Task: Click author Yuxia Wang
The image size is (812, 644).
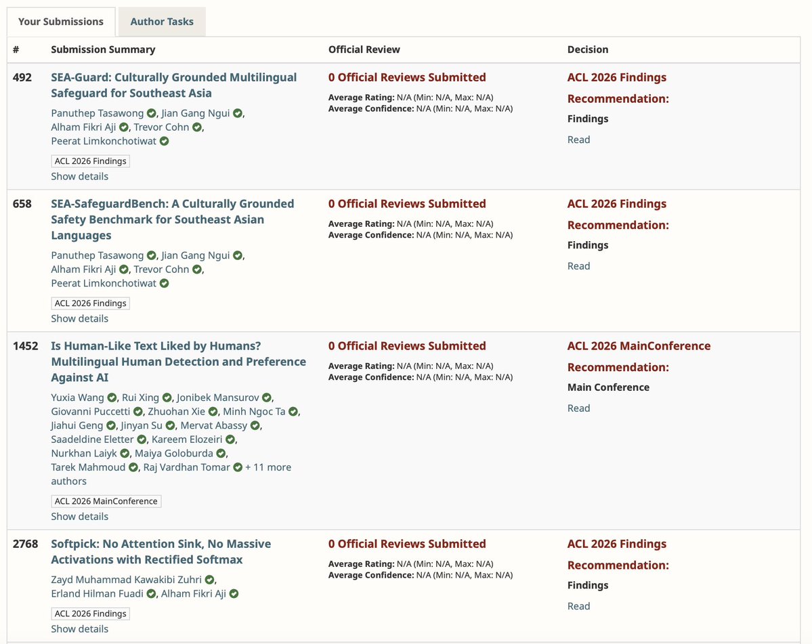Action: click(77, 397)
